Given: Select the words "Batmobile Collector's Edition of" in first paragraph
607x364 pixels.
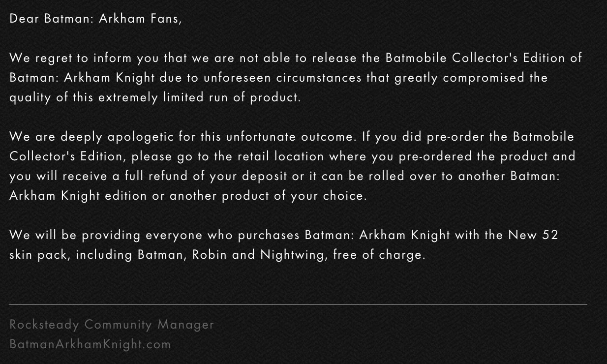Looking at the screenshot, I should click(484, 58).
